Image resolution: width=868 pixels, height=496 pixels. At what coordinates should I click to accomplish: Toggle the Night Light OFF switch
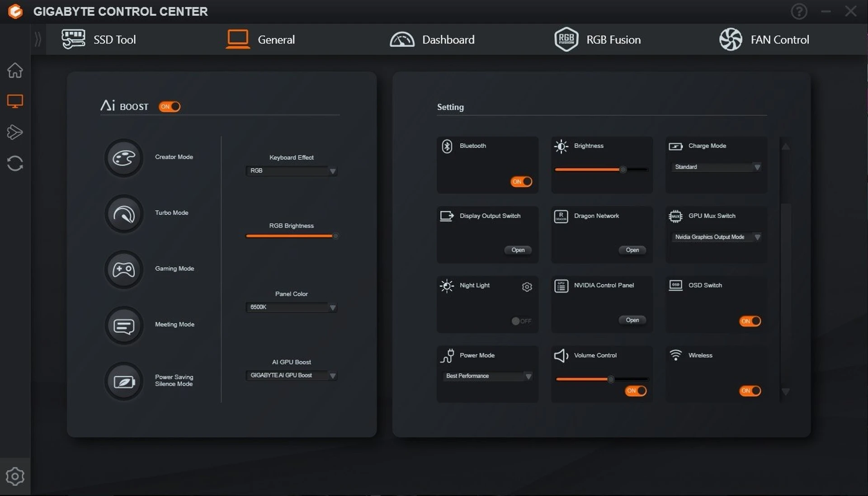point(521,321)
